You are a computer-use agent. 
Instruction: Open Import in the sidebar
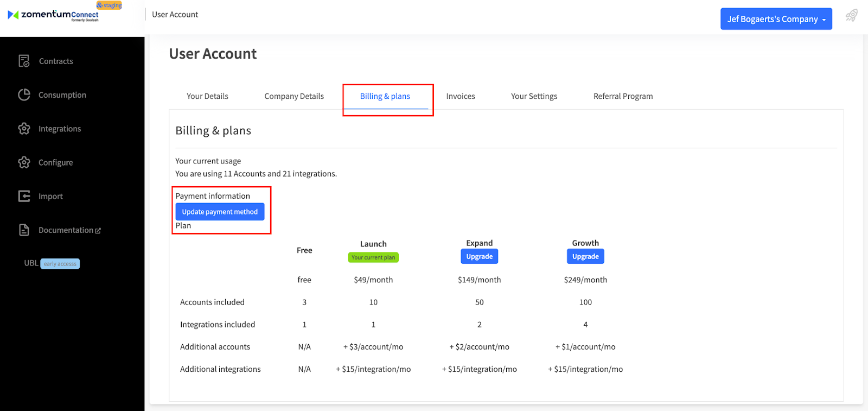tap(50, 196)
